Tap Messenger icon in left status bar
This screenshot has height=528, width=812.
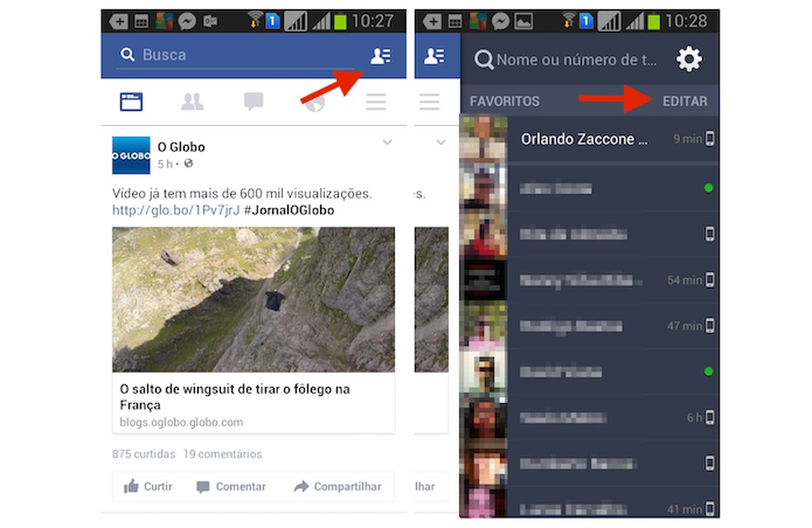(x=187, y=21)
